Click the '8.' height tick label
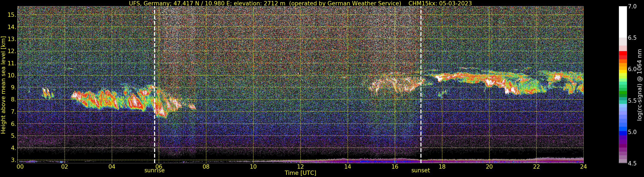 13,100
